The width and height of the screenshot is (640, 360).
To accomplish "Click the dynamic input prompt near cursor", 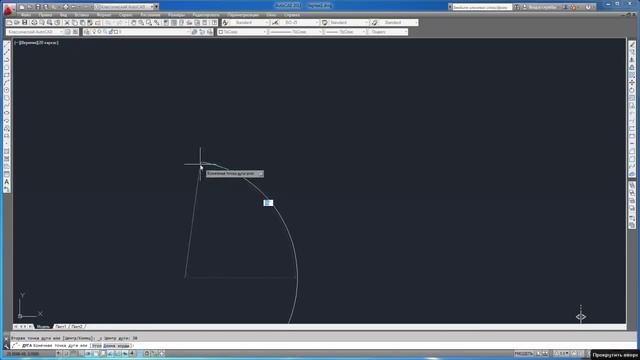I will click(235, 174).
